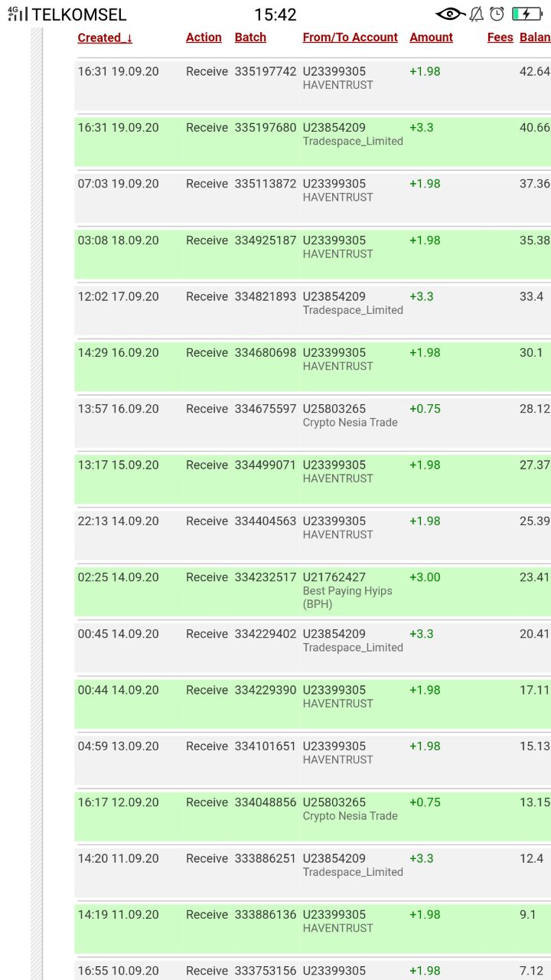Sort by From/To Account column header
The image size is (551, 980).
click(350, 38)
